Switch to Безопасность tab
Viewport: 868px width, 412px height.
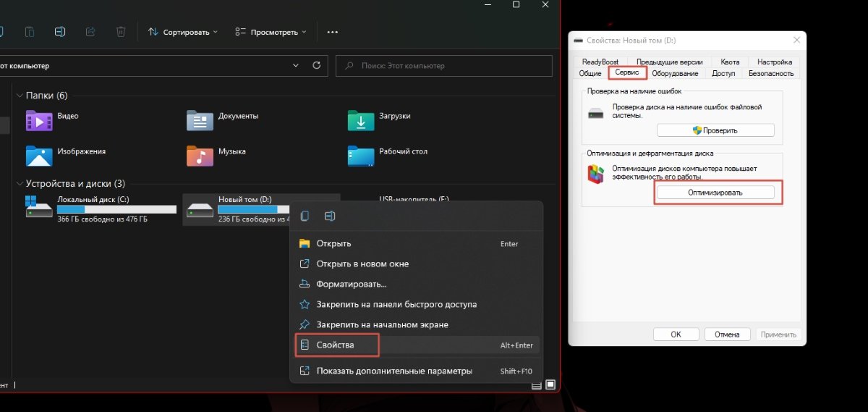(x=771, y=73)
